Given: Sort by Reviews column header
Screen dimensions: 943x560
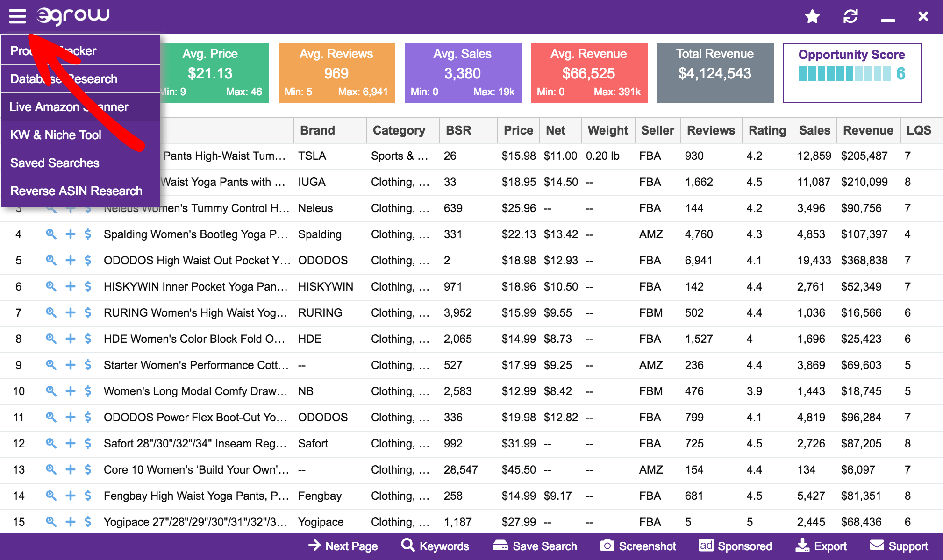Looking at the screenshot, I should pos(711,130).
